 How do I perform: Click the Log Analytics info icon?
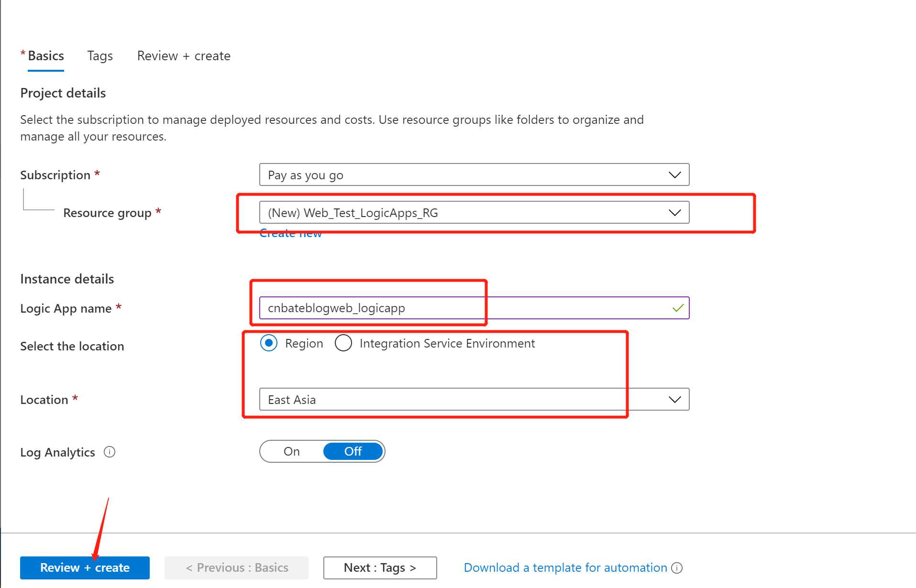click(x=110, y=452)
